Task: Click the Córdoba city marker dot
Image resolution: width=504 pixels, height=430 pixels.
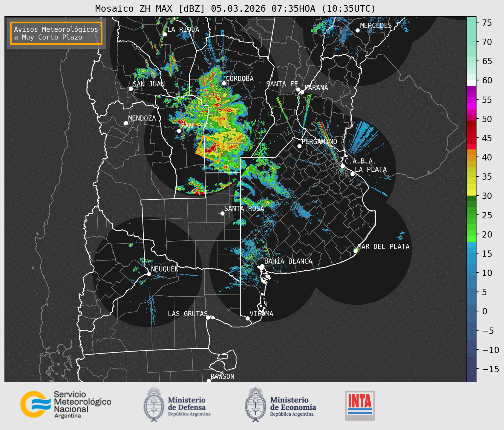Action: click(224, 83)
